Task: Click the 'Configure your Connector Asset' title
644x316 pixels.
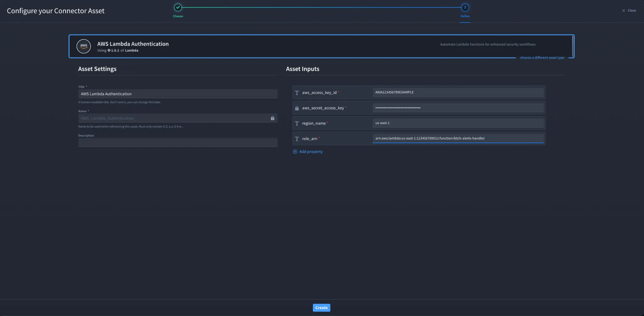Action: (56, 11)
